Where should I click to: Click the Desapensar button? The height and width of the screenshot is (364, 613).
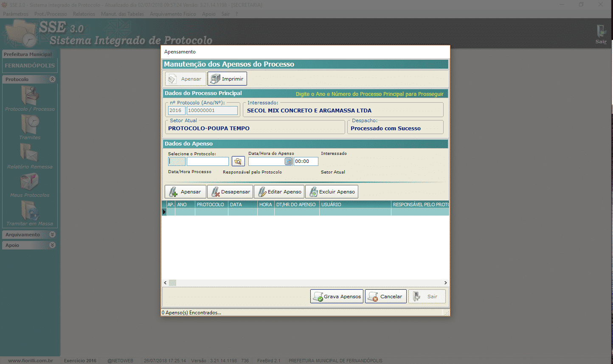[230, 192]
